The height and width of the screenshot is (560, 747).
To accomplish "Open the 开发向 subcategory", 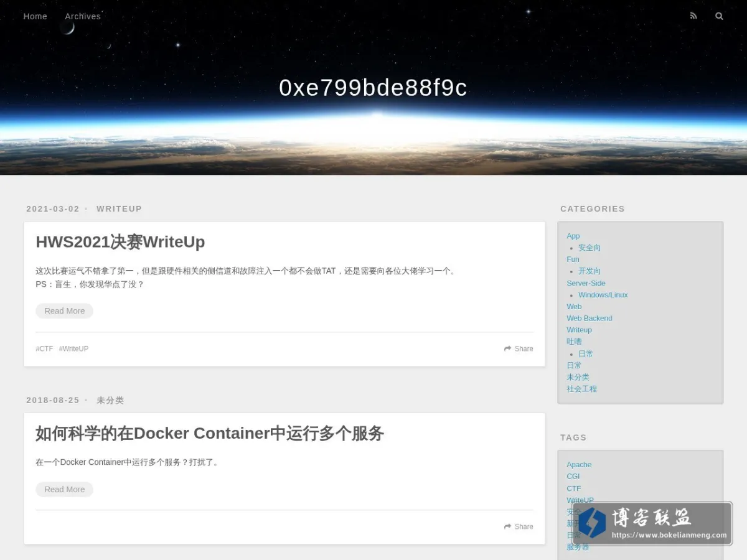I will coord(590,271).
